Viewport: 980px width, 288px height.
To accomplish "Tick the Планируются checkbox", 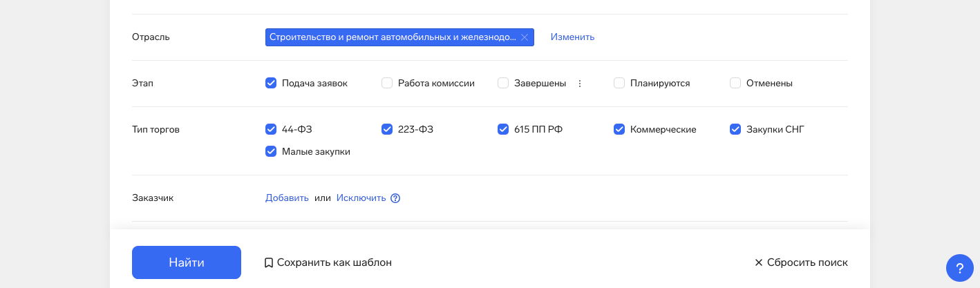I will tap(619, 84).
